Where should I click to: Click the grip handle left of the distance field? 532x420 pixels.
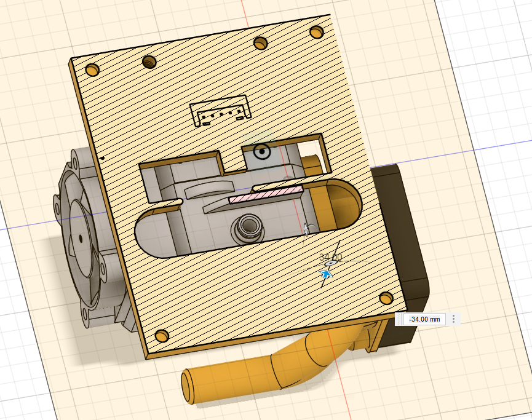click(x=399, y=319)
